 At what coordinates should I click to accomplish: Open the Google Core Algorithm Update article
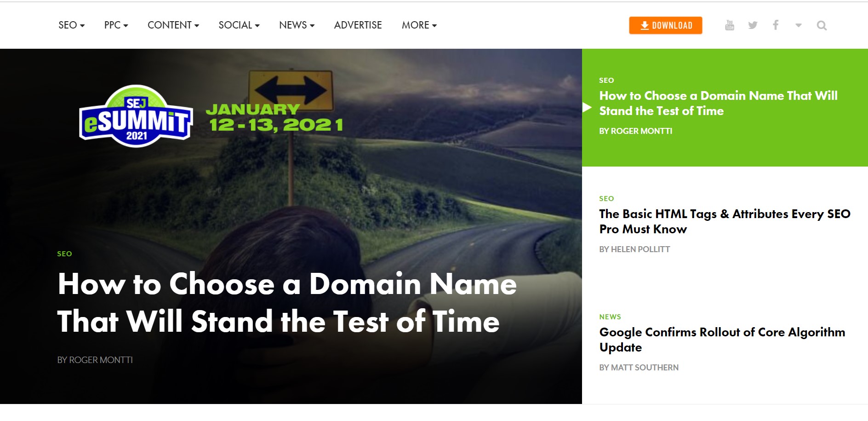(x=721, y=340)
